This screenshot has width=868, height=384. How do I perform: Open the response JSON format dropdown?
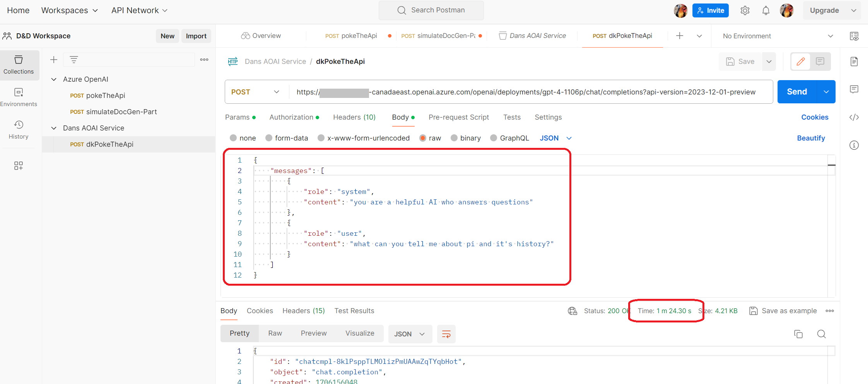[x=410, y=334]
